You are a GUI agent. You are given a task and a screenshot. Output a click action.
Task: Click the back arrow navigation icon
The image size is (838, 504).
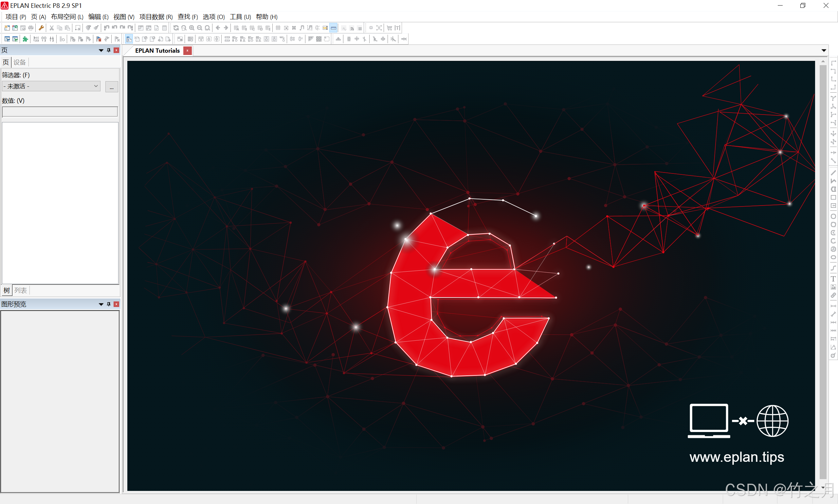(x=218, y=28)
